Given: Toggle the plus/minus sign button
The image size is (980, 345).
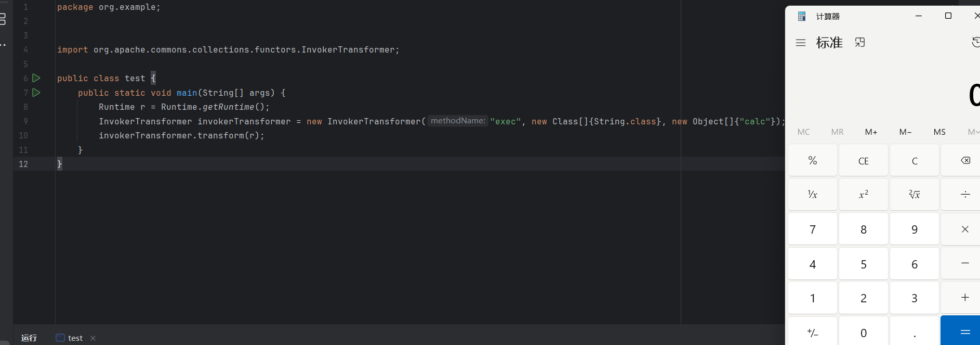Looking at the screenshot, I should pos(812,333).
